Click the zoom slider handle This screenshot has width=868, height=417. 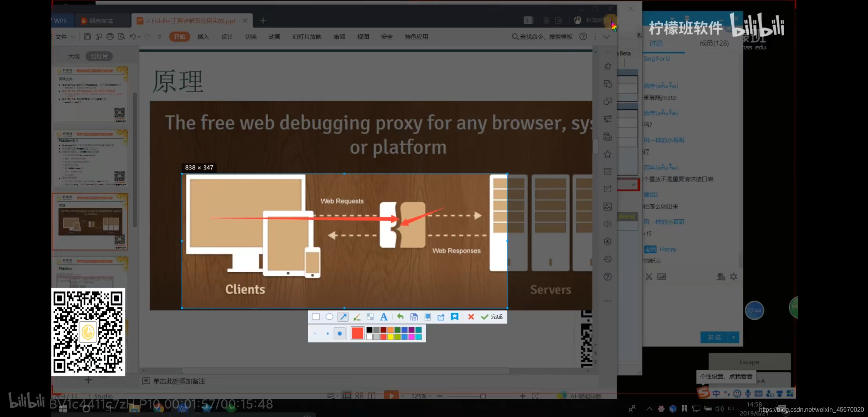pos(483,396)
